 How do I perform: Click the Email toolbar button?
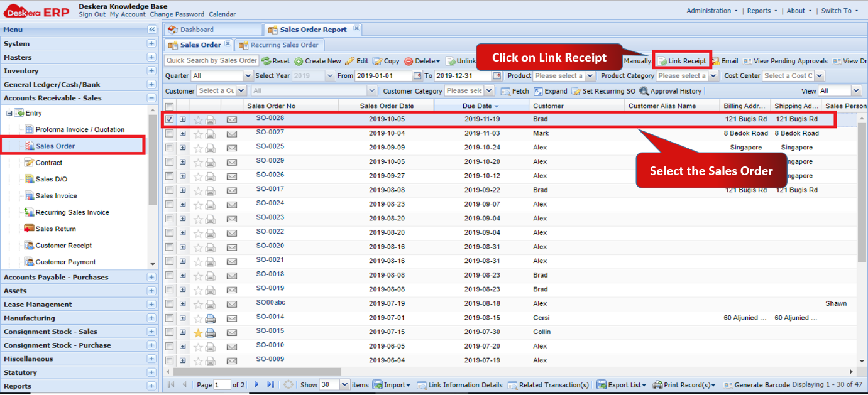[x=725, y=61]
